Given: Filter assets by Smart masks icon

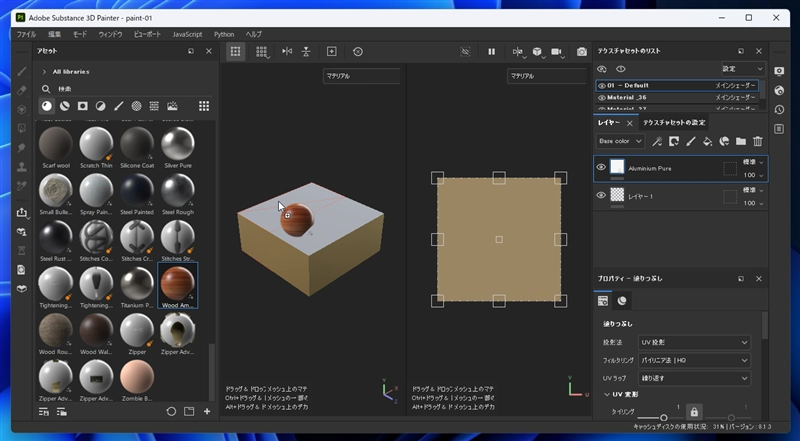Looking at the screenshot, I should pyautogui.click(x=83, y=106).
